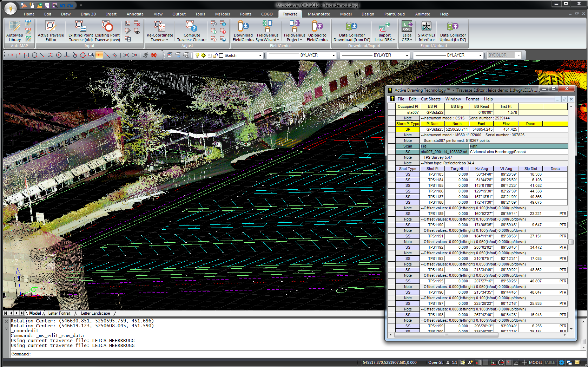Click Upload to FieldGenius icon
The image size is (588, 367).
[317, 31]
